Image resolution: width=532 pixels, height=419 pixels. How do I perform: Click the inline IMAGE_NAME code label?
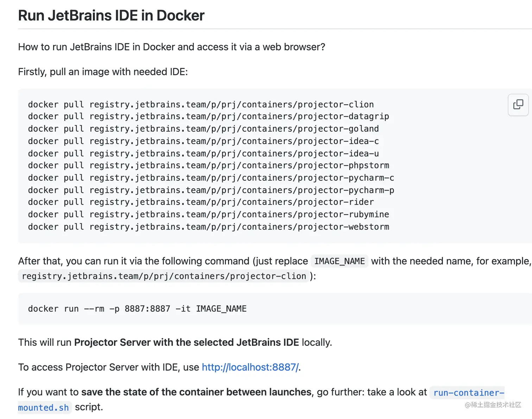[x=339, y=261]
